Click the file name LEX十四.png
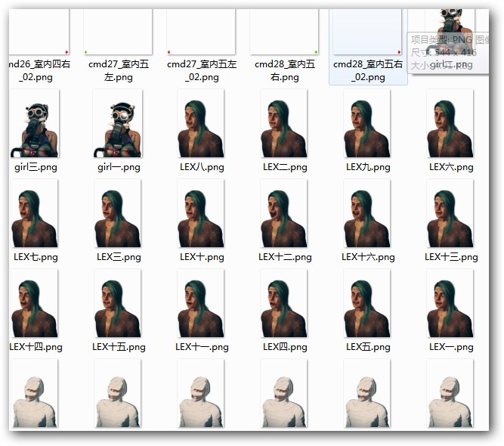This screenshot has width=504, height=446. tap(36, 347)
